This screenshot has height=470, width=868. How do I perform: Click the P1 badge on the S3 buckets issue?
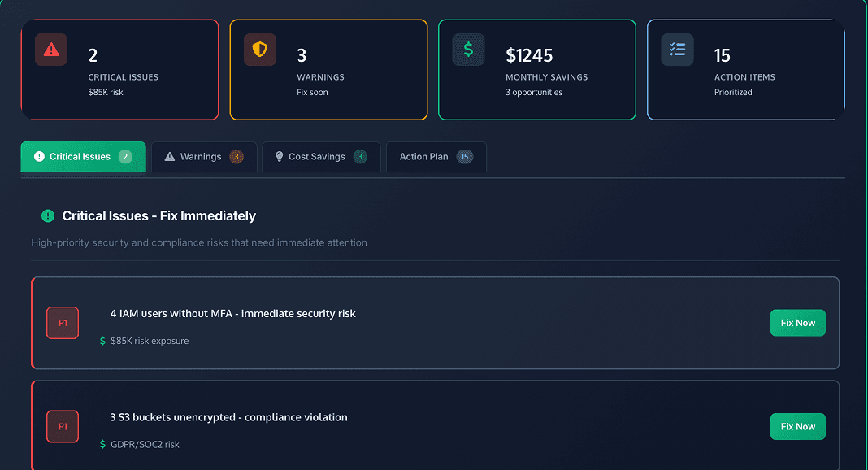[x=63, y=426]
